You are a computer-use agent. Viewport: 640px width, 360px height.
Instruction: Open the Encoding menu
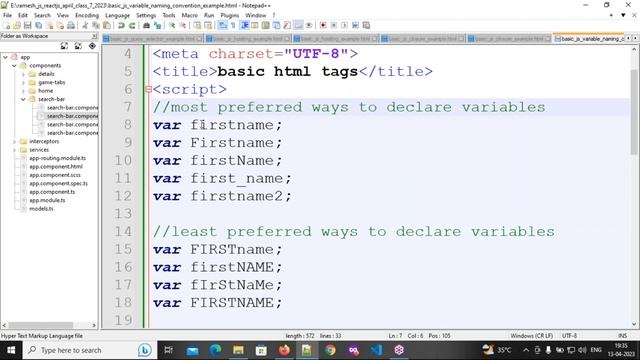coord(87,15)
